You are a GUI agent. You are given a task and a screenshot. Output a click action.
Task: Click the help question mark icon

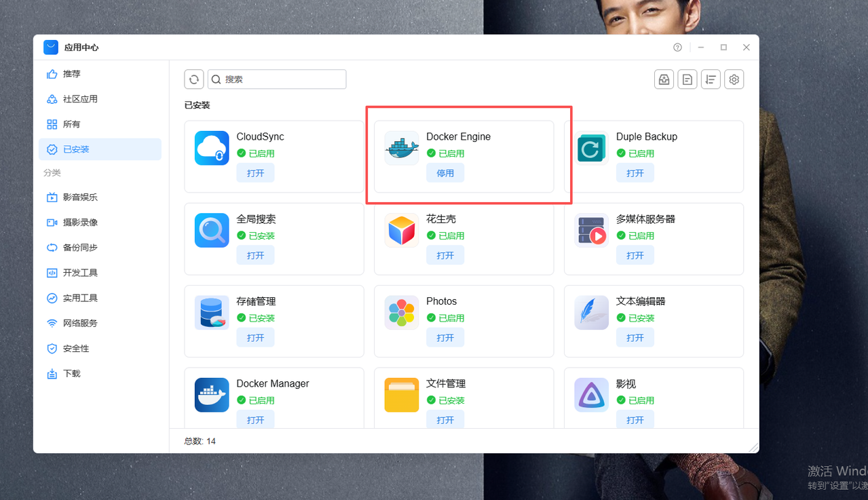coord(677,47)
